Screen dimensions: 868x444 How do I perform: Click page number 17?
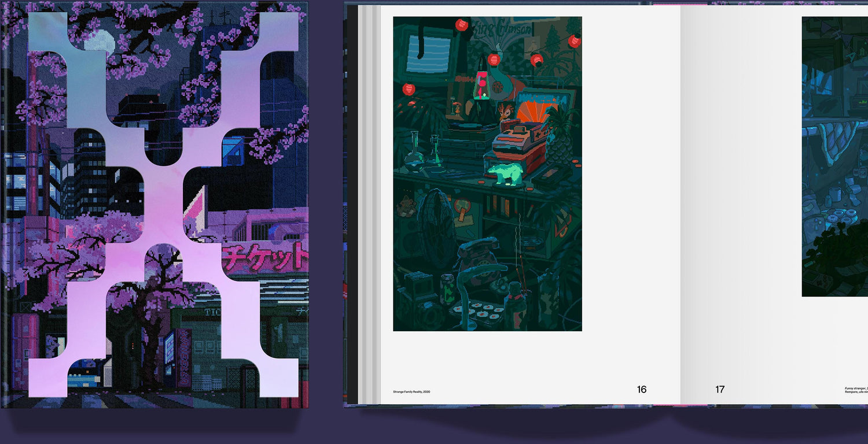tap(719, 390)
